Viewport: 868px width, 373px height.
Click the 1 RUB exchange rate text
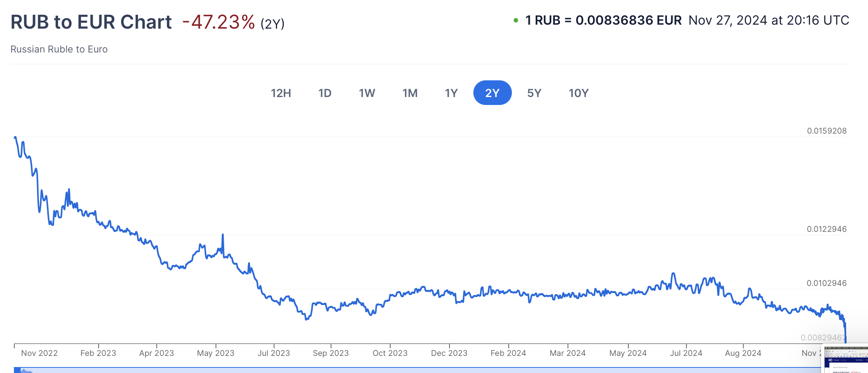click(603, 20)
